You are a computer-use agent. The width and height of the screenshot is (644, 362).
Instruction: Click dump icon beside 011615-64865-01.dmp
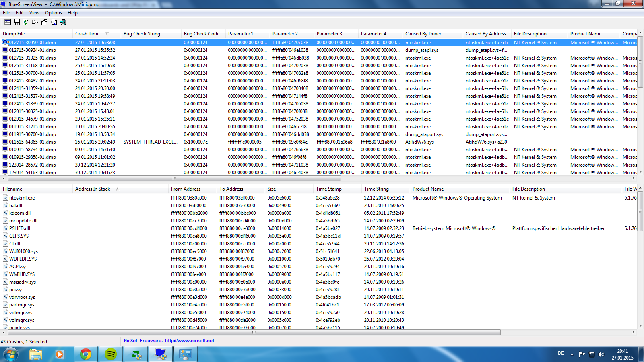(5, 142)
